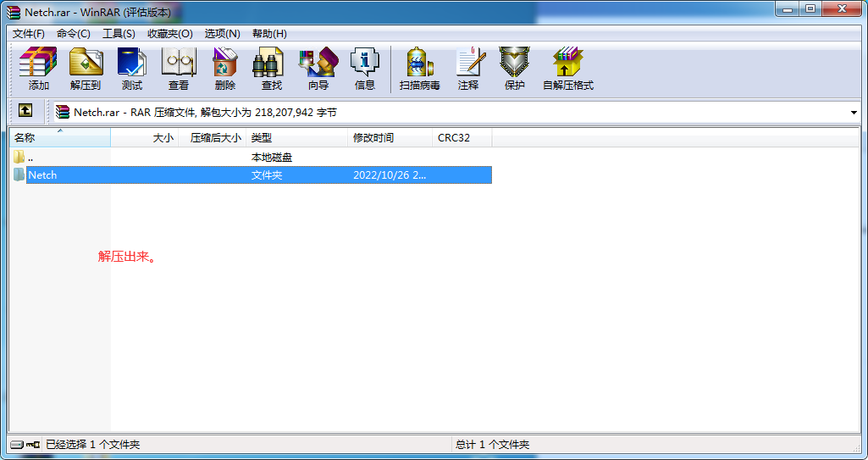Create SFX archive (自解压格式) icon
This screenshot has width=868, height=460.
click(567, 69)
